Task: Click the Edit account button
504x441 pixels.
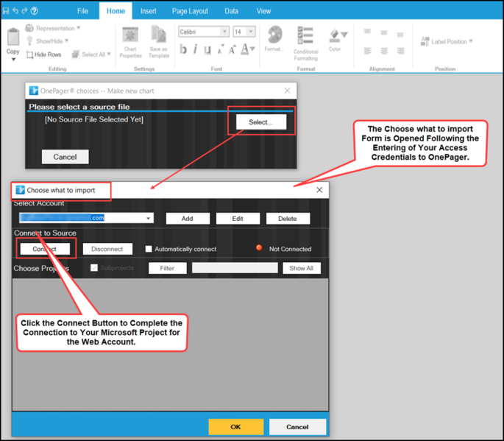Action: click(238, 219)
